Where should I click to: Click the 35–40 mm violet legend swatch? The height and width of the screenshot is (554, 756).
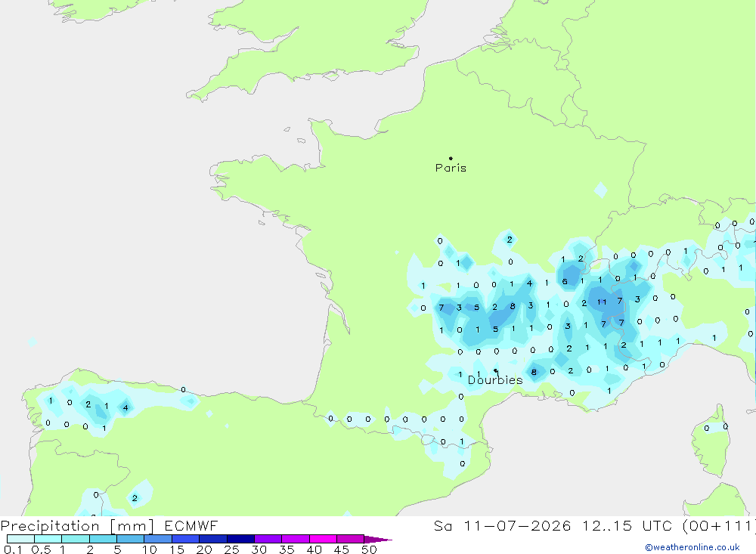pos(296,539)
